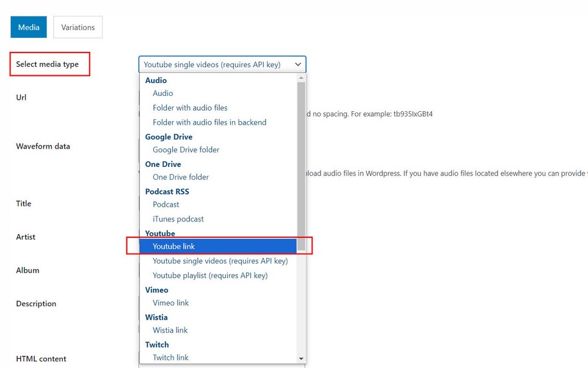Click the Waveform data label
The image size is (588, 368).
pos(43,147)
